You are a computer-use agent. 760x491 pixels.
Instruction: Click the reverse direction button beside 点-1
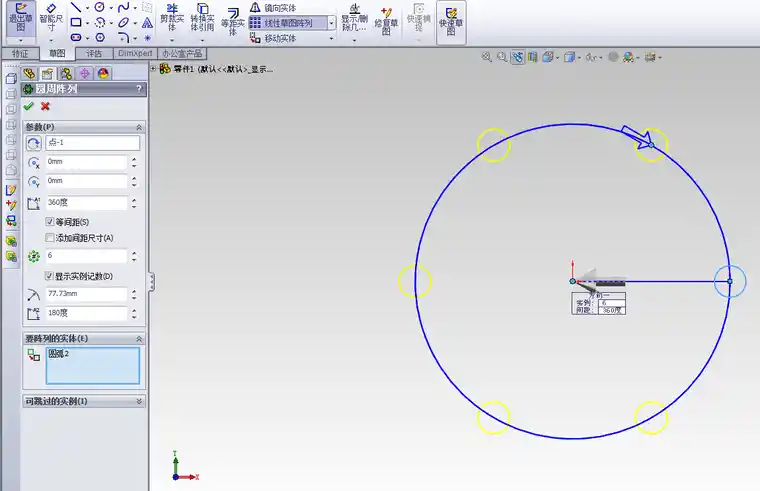[33, 143]
